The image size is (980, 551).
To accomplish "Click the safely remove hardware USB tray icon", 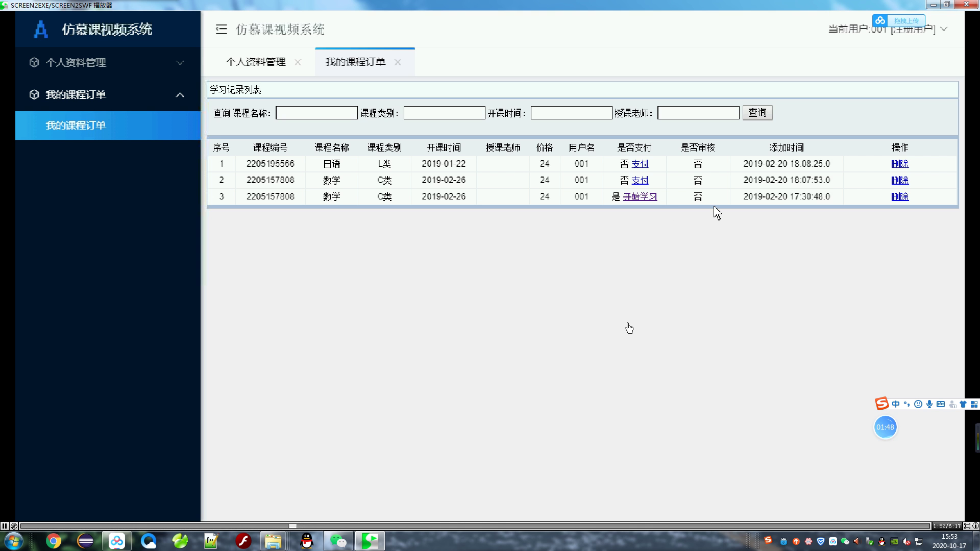I will pos(870,541).
